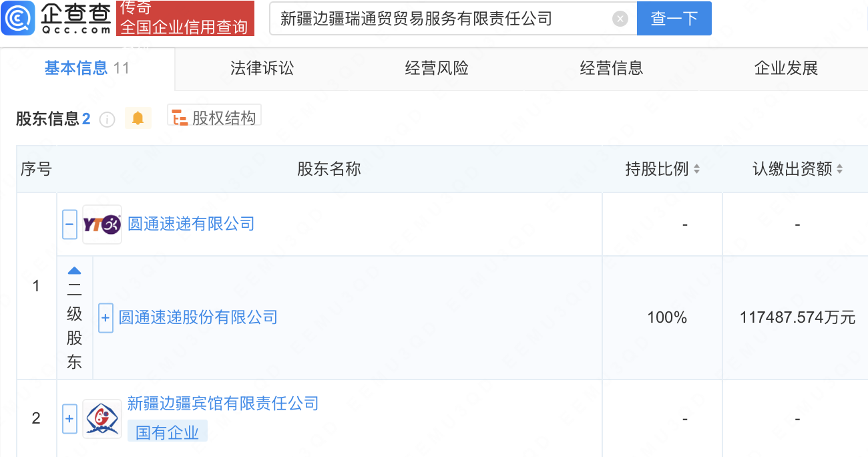Open the 法律诉讼 tab
This screenshot has height=457, width=868.
(x=262, y=68)
